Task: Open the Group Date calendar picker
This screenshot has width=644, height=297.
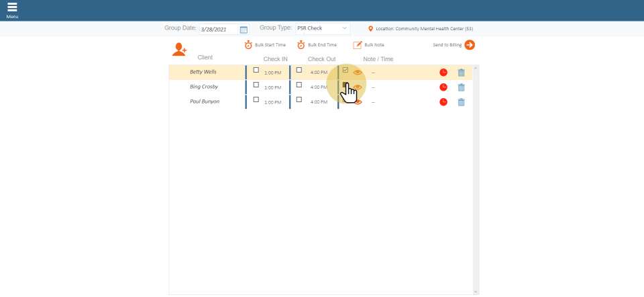Action: 244,30
